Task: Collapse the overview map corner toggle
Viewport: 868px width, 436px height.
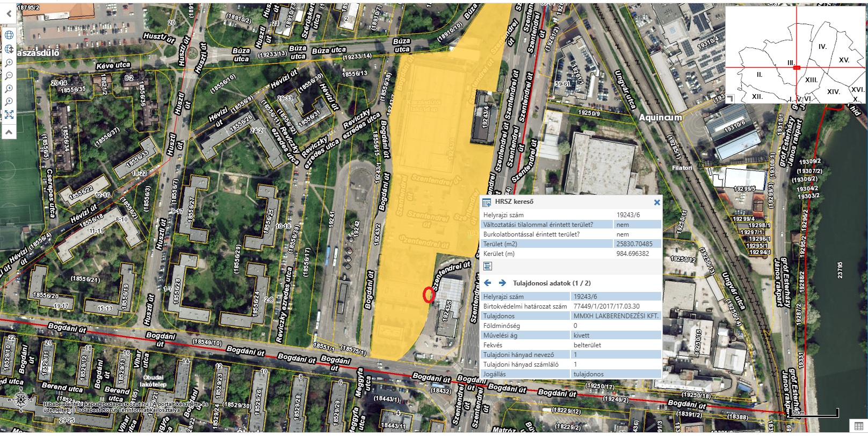Action: (729, 99)
